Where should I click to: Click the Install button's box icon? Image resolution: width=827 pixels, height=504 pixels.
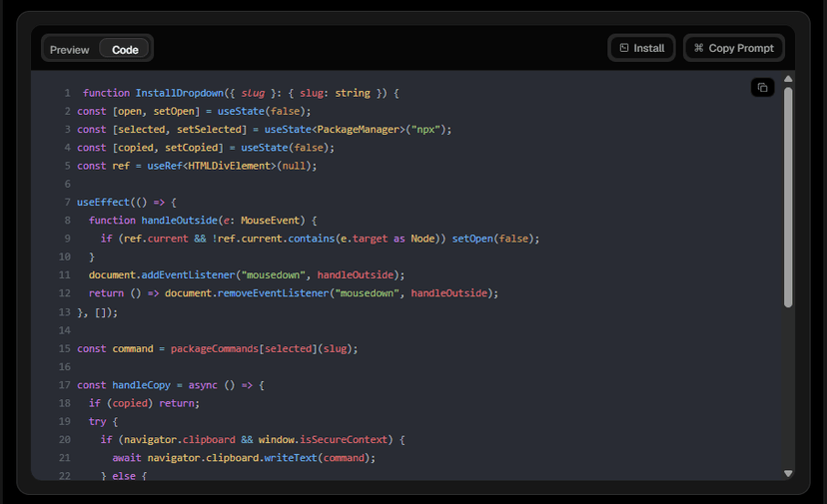[624, 48]
